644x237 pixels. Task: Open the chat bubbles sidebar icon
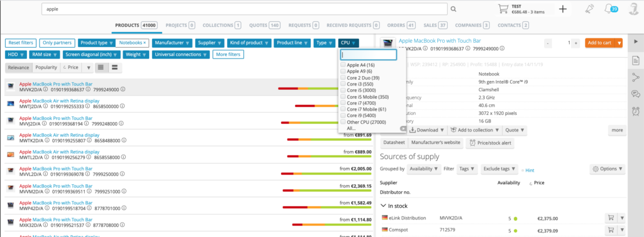[x=636, y=94]
